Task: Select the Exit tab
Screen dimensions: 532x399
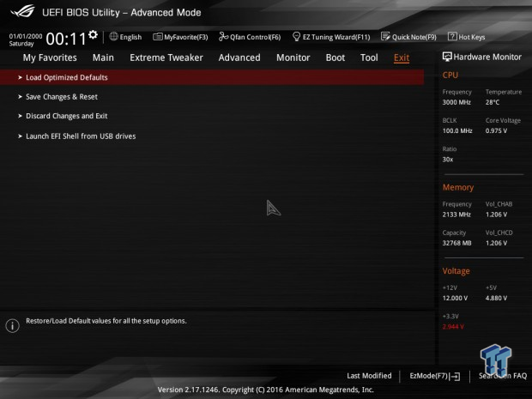Action: pos(402,57)
